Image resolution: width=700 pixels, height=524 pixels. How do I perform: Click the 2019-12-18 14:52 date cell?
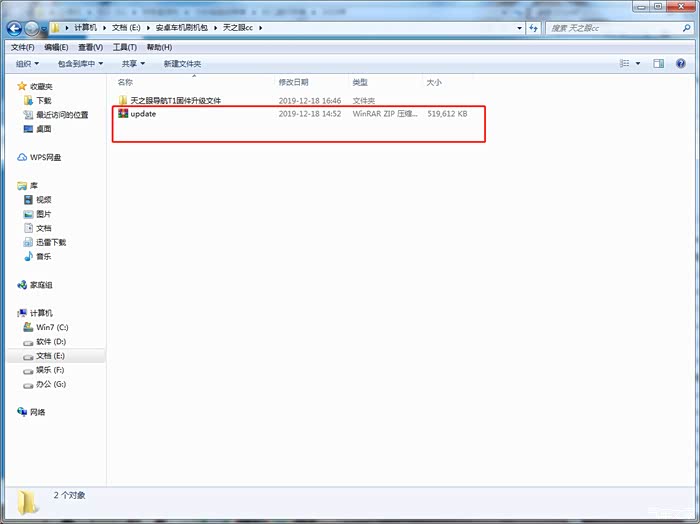click(x=310, y=114)
